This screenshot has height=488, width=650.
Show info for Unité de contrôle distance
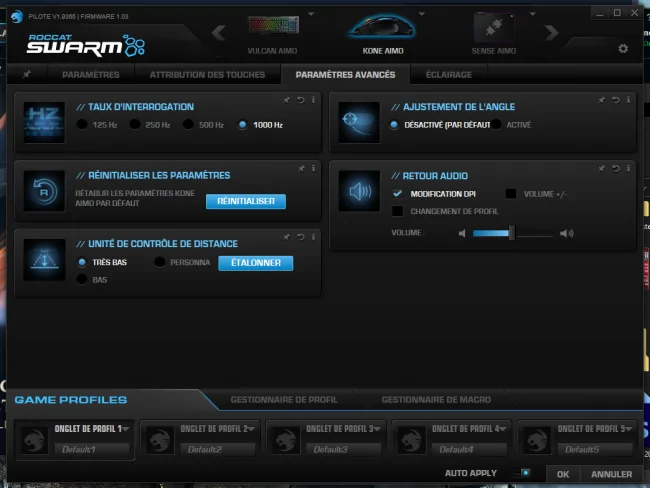coord(313,237)
